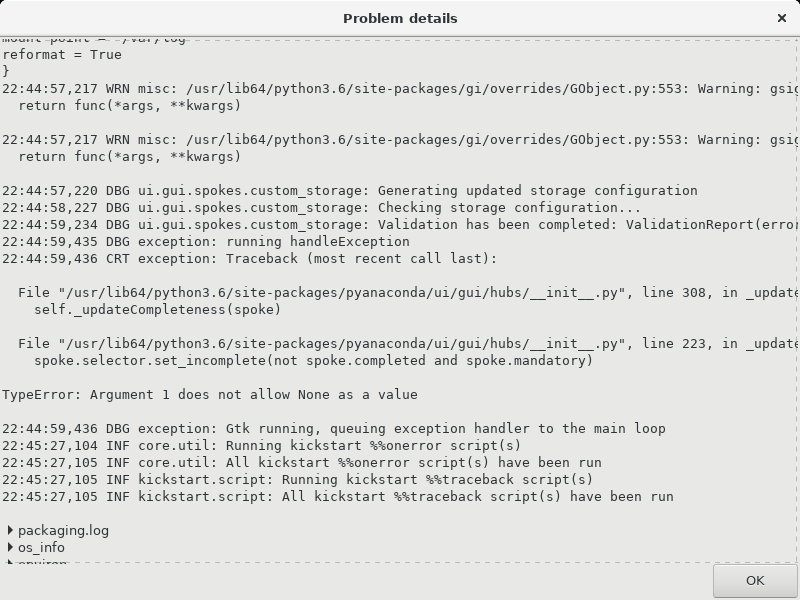800x600 pixels.
Task: Select the packaging.log section label
Action: (x=63, y=531)
